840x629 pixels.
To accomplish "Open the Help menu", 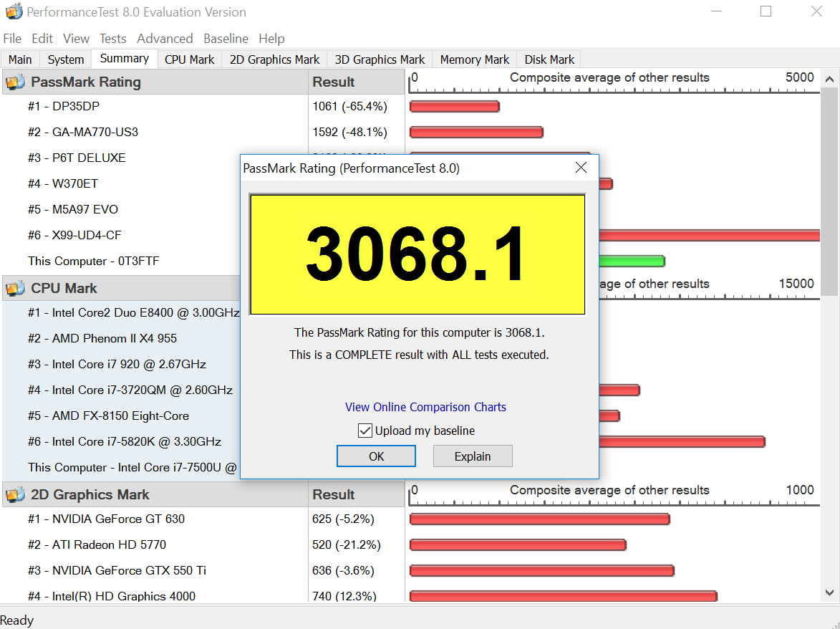I will 271,39.
